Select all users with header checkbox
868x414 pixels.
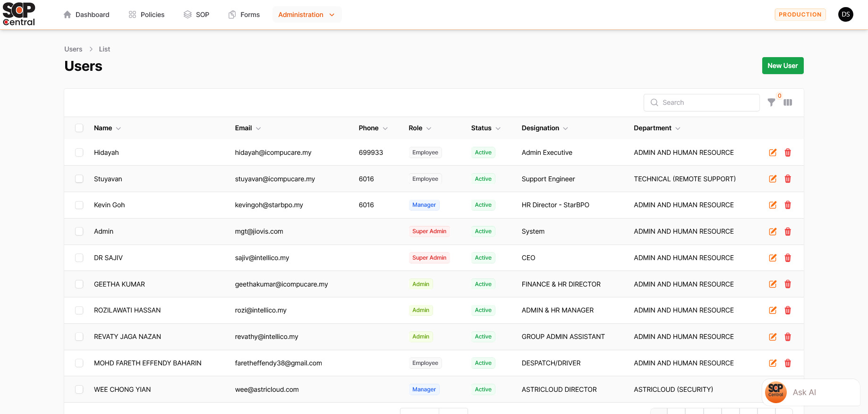(79, 128)
